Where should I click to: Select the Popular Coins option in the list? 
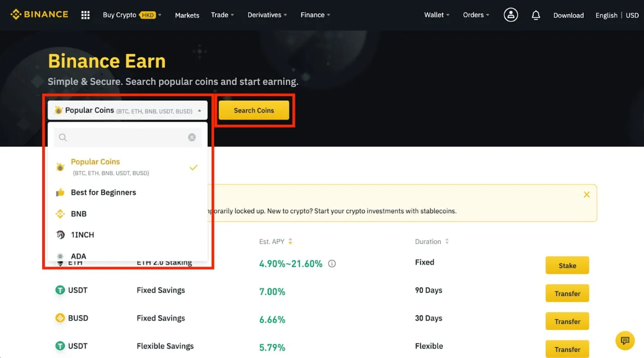tap(128, 167)
